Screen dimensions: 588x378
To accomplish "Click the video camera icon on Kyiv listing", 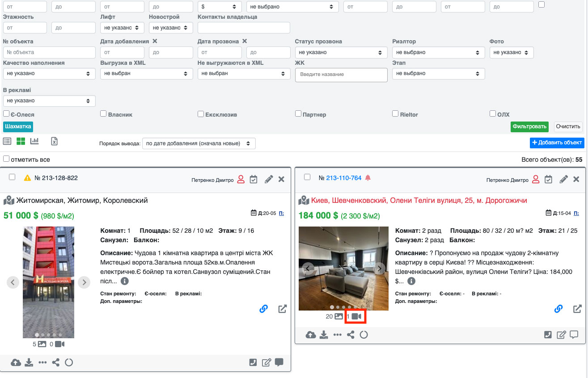I will tap(356, 316).
